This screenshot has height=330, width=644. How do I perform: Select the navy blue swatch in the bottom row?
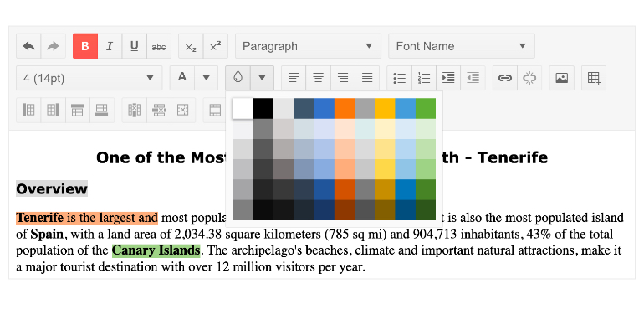tap(324, 210)
